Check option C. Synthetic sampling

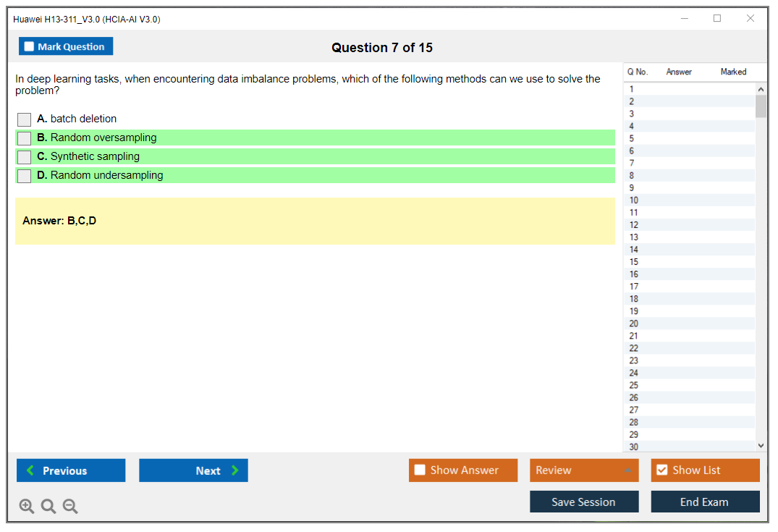[25, 157]
